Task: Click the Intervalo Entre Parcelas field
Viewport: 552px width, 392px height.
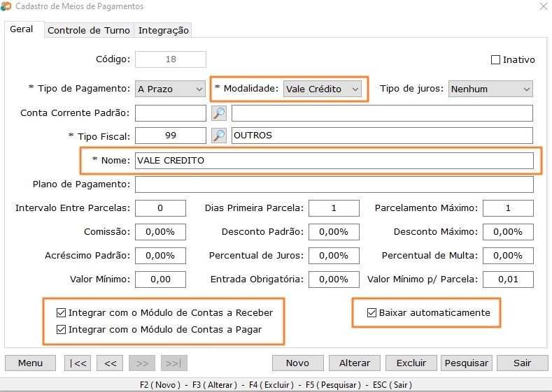Action: (160, 208)
